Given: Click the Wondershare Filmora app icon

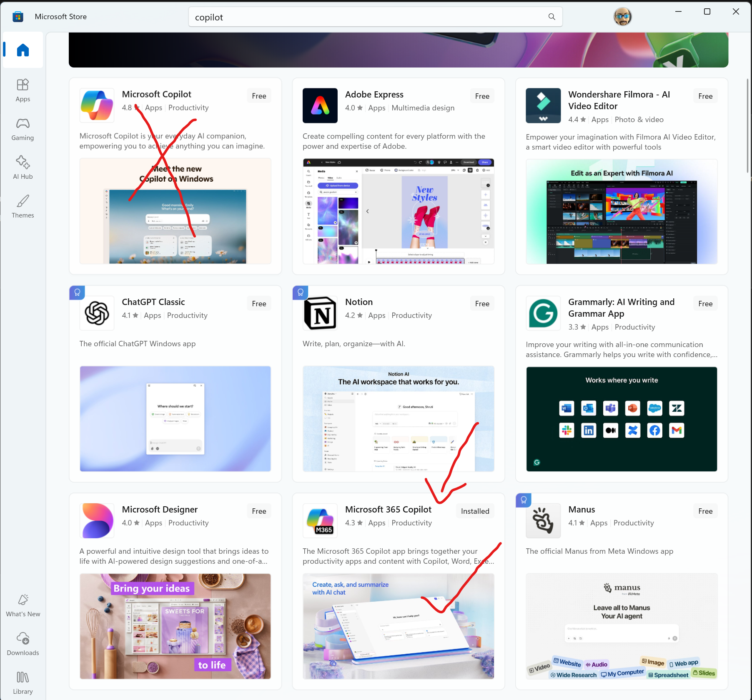Looking at the screenshot, I should coord(543,105).
